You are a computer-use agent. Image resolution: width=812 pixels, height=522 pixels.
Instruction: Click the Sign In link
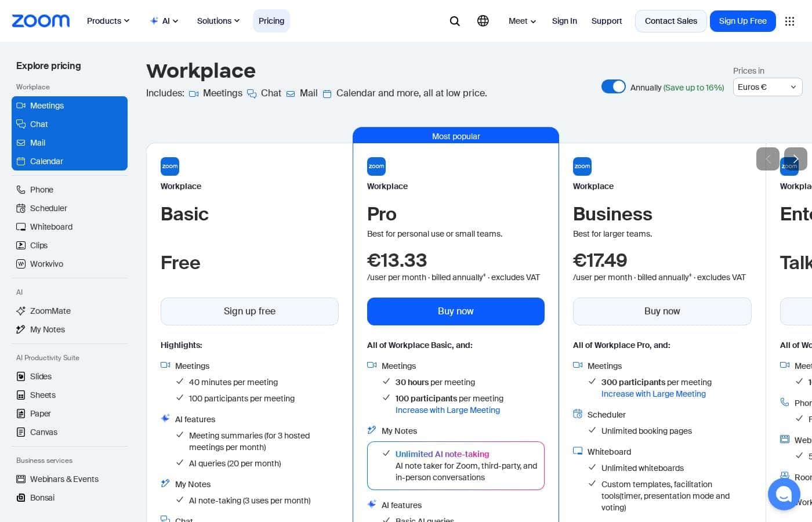click(564, 21)
